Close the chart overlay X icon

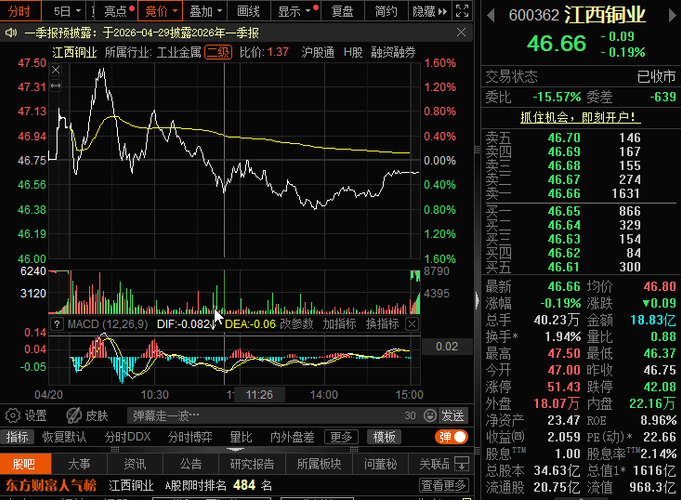point(56,70)
